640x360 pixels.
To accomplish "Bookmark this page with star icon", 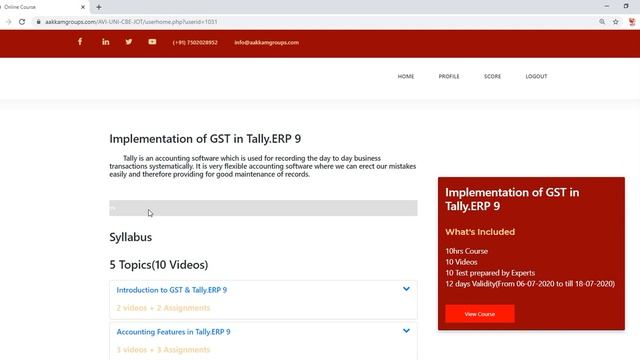I will pos(616,22).
